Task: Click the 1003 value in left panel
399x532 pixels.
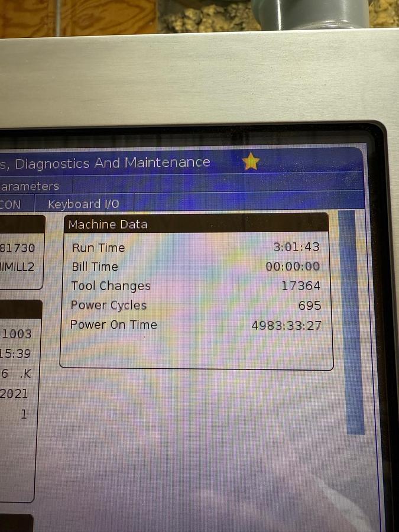Action: pyautogui.click(x=17, y=334)
